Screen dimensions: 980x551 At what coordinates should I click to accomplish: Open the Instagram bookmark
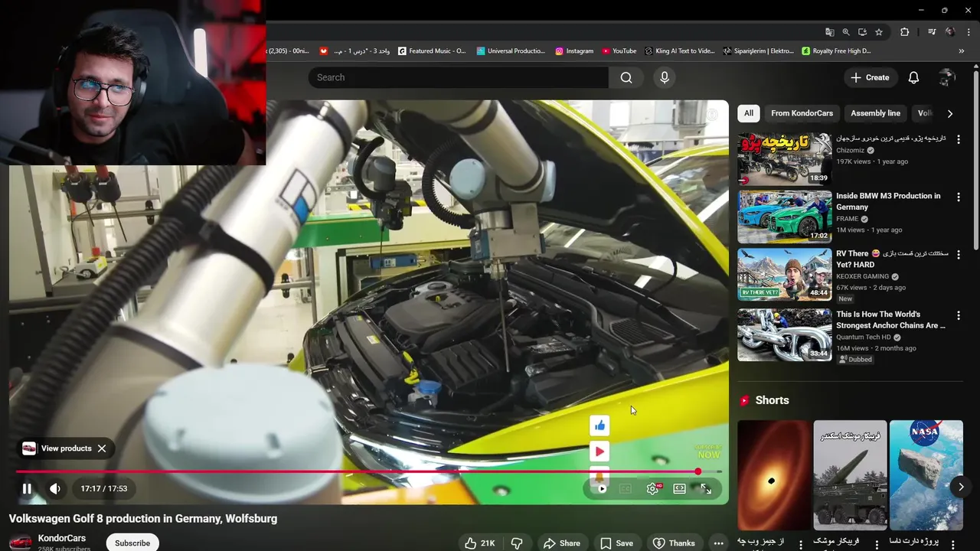pyautogui.click(x=574, y=51)
